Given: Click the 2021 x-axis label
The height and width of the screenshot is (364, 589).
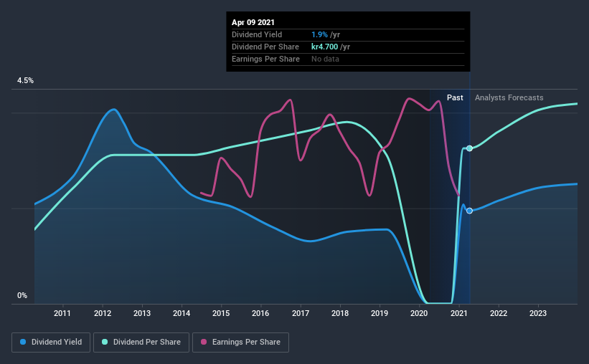Looking at the screenshot, I should [x=458, y=313].
